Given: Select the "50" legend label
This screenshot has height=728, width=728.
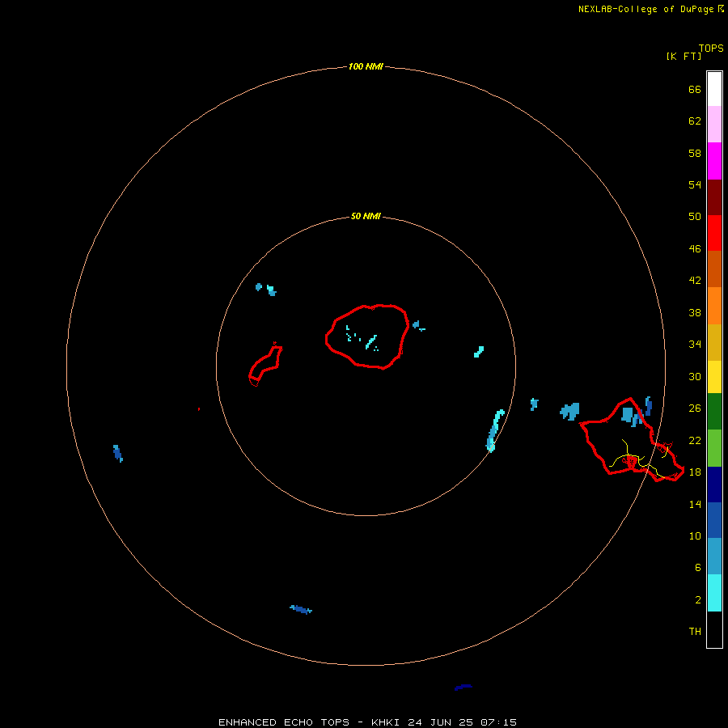Looking at the screenshot, I should coord(695,217).
